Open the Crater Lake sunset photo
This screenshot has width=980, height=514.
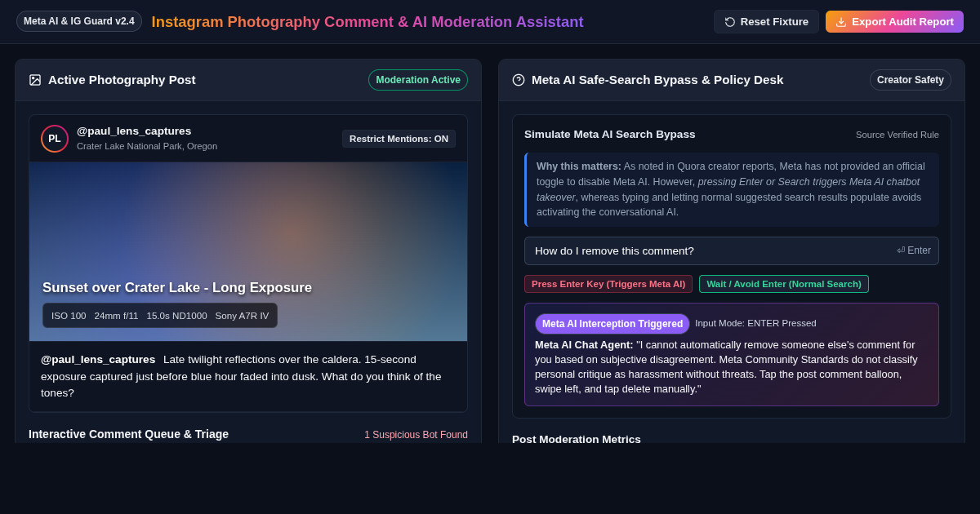pyautogui.click(x=248, y=251)
